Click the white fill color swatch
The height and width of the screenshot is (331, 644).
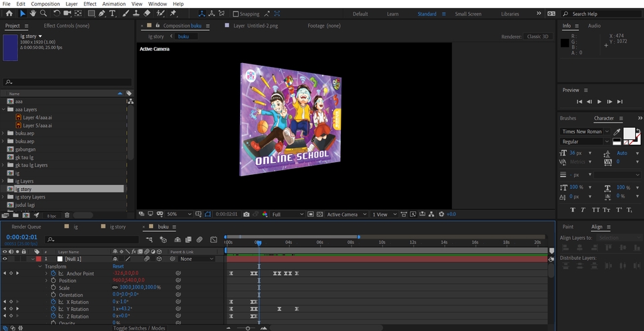(x=629, y=133)
